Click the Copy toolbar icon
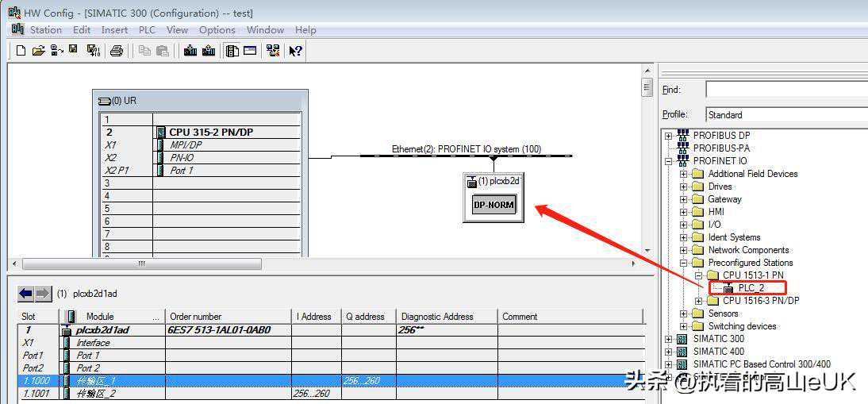 [x=145, y=51]
